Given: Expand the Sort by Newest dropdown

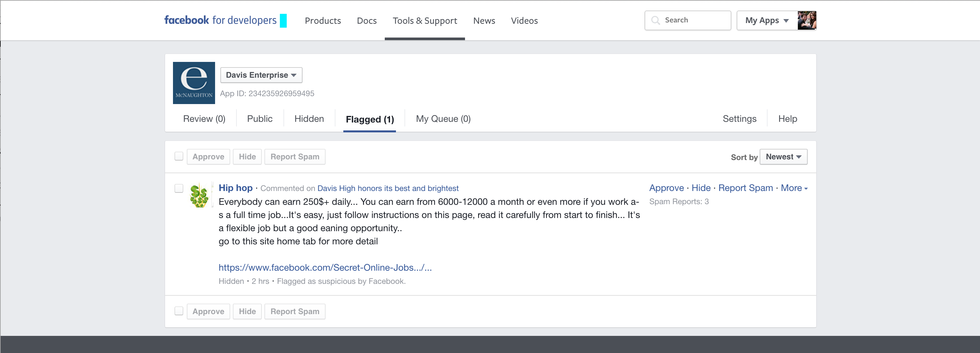Looking at the screenshot, I should click(x=783, y=157).
